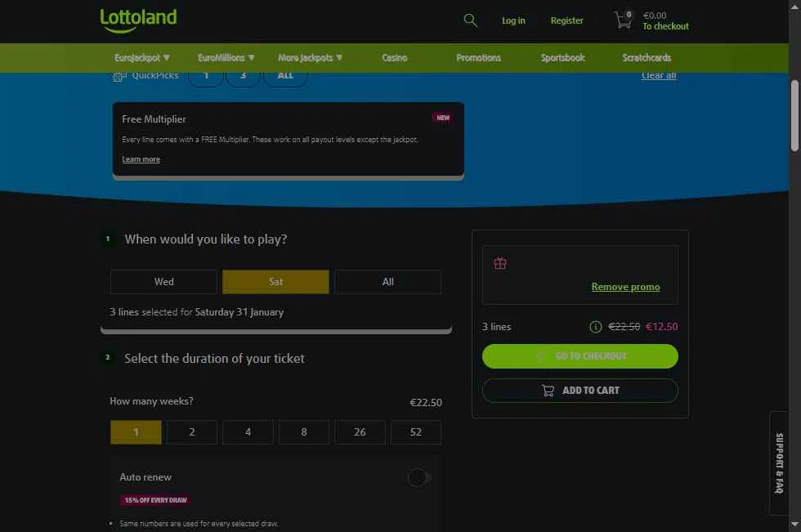Click the page vertical scrollbar thumb
801x532 pixels.
coord(794,115)
